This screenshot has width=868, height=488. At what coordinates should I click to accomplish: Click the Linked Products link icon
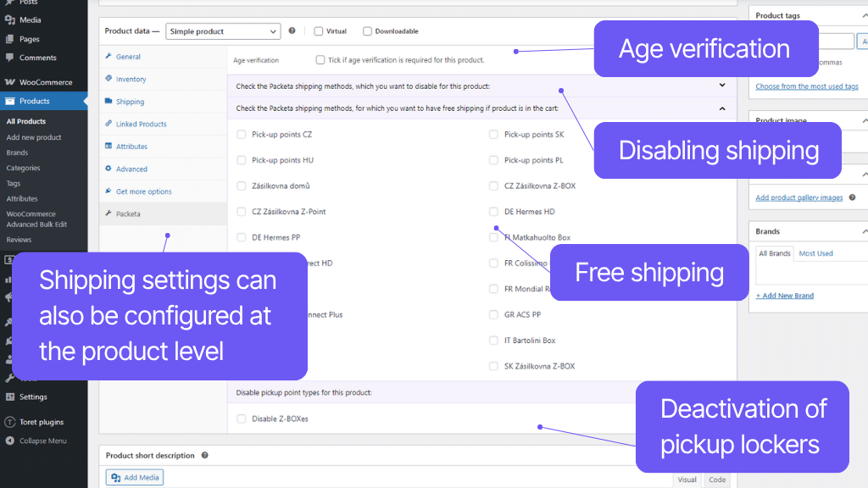(108, 124)
